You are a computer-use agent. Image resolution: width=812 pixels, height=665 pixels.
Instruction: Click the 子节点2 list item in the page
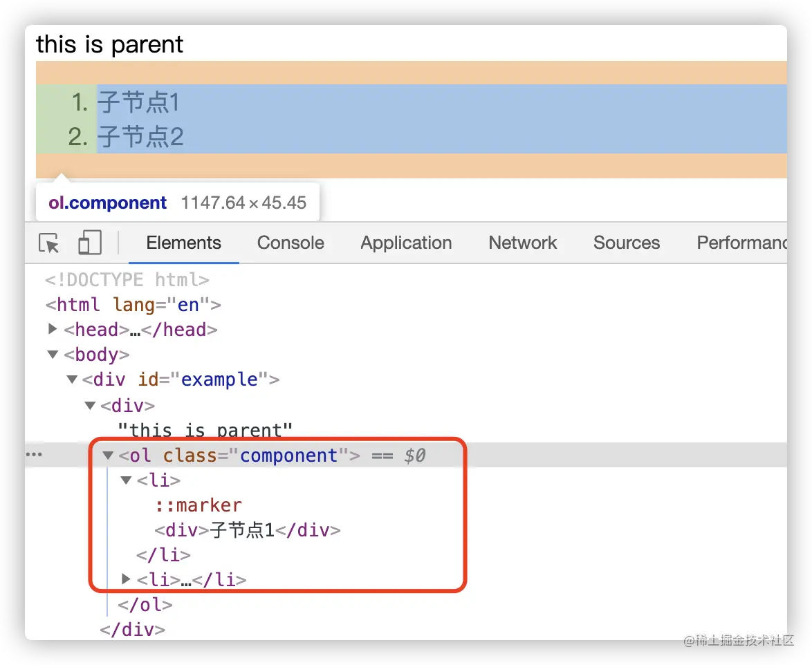(x=140, y=137)
